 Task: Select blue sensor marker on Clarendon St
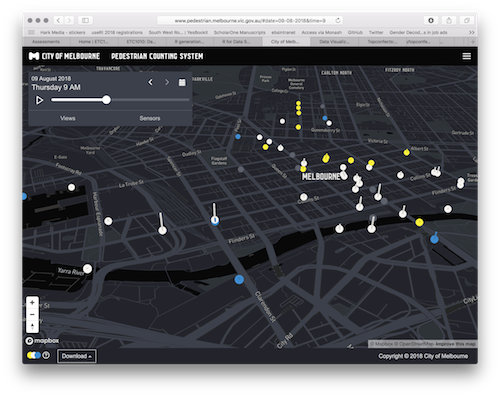[x=239, y=279]
